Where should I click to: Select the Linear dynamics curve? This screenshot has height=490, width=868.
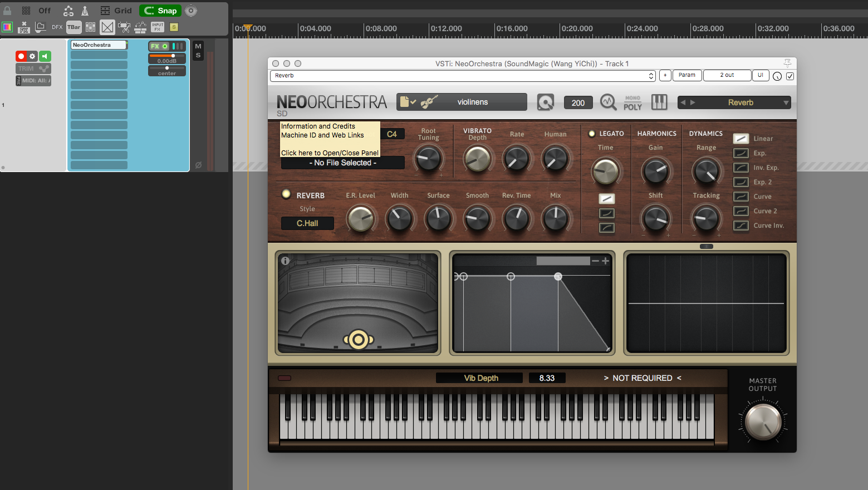point(741,139)
